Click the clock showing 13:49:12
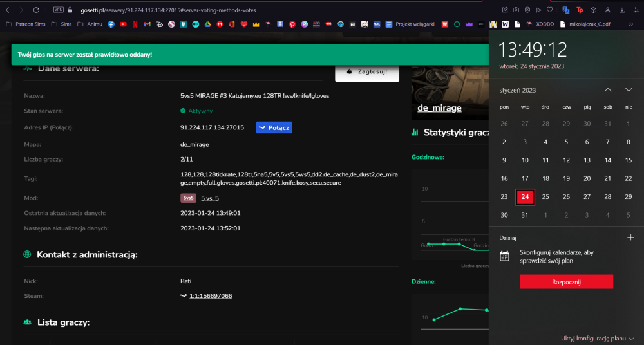This screenshot has height=345, width=644. coord(533,50)
